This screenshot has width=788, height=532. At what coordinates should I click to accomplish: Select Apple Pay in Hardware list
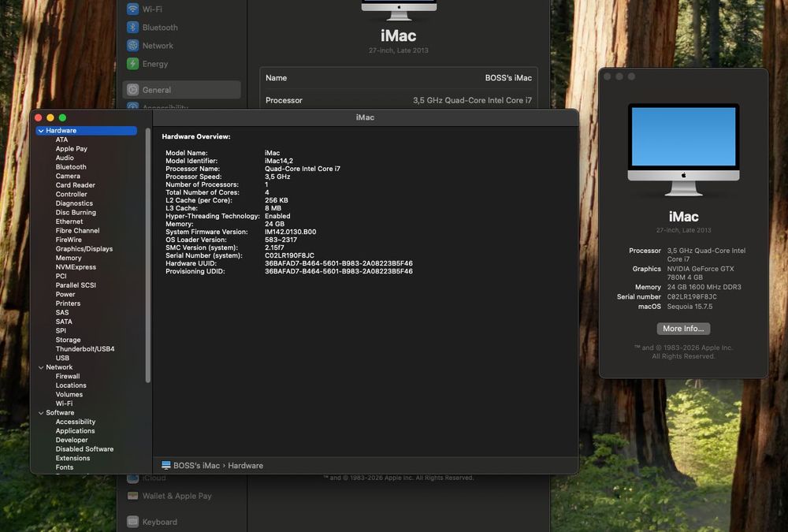click(x=72, y=149)
